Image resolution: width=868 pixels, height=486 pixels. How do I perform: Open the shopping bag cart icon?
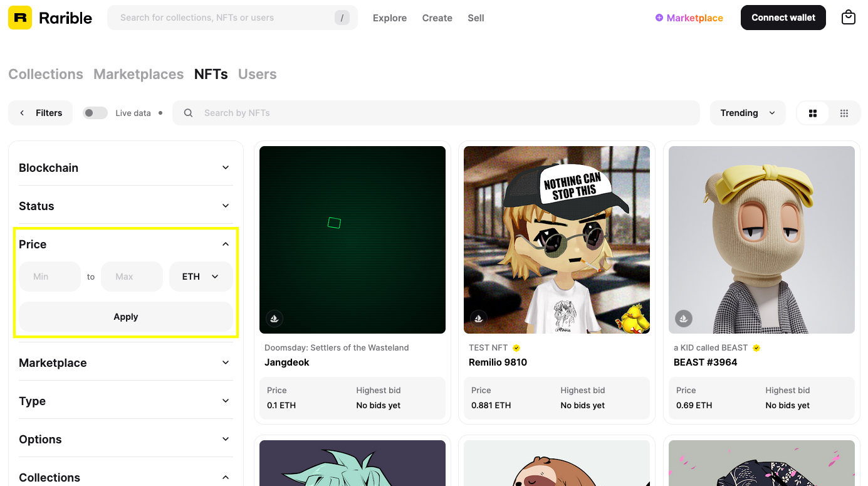849,18
